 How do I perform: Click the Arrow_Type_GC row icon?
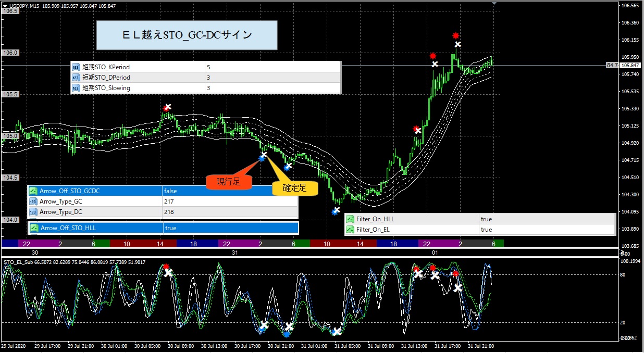tap(34, 201)
